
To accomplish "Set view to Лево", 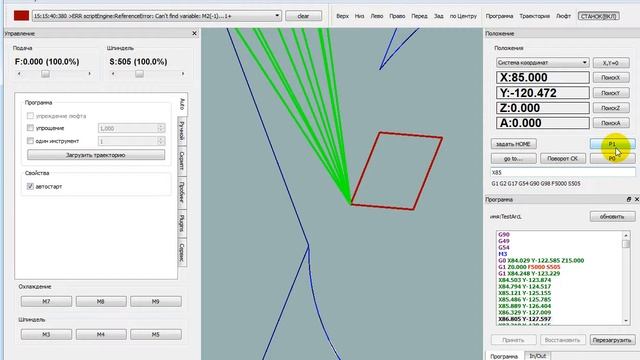I will (376, 16).
